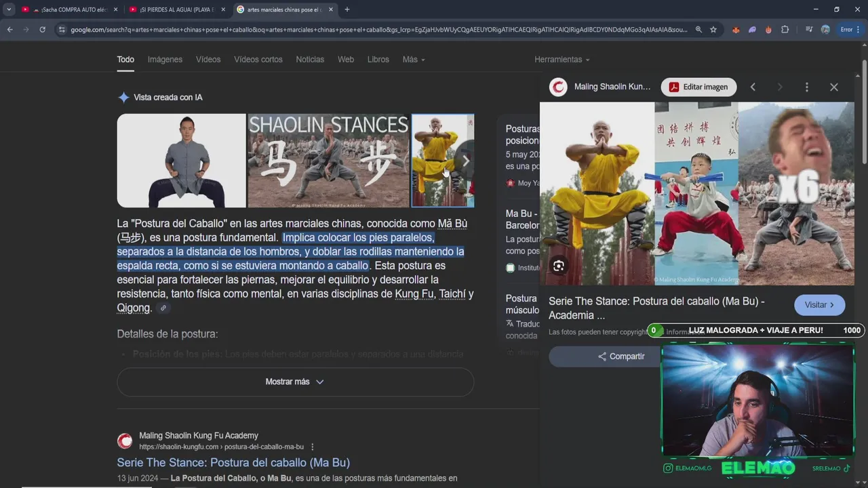This screenshot has width=868, height=488.
Task: Open the Taichí link
Action: [452, 294]
